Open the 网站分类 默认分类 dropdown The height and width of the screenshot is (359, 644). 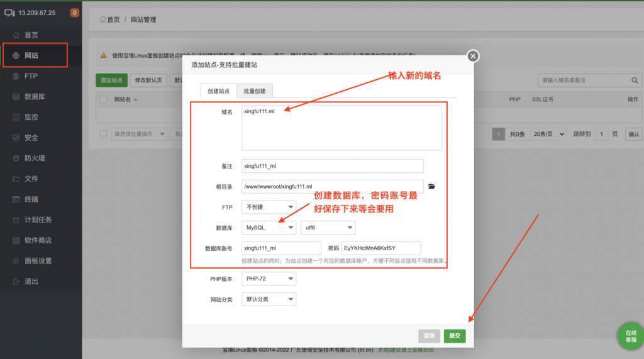269,299
